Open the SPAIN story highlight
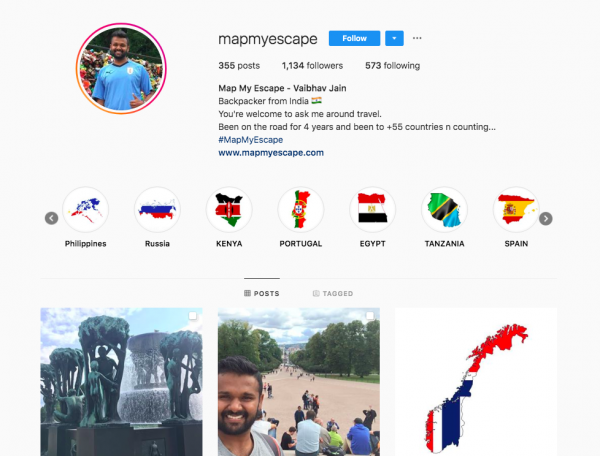Viewport: 600px width, 456px height. (x=516, y=210)
